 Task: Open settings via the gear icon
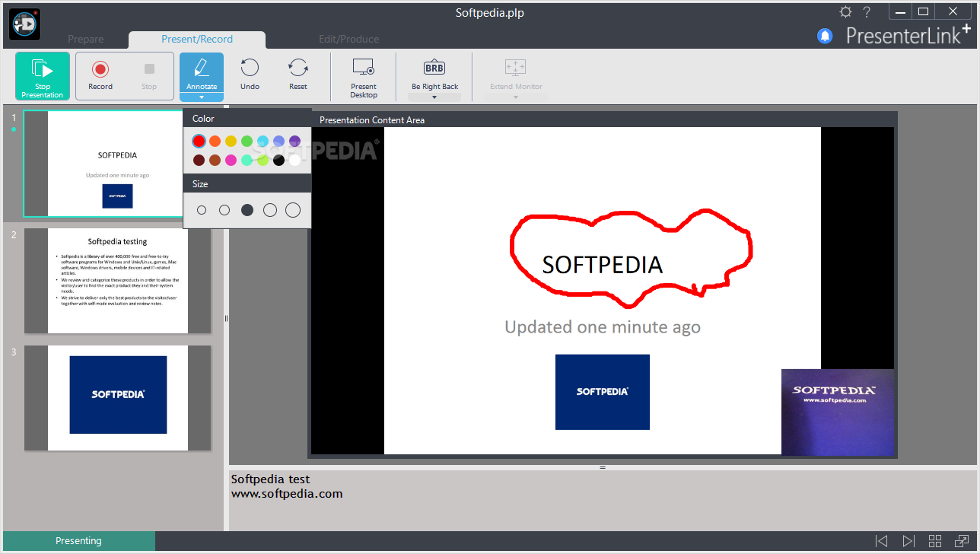coord(845,12)
